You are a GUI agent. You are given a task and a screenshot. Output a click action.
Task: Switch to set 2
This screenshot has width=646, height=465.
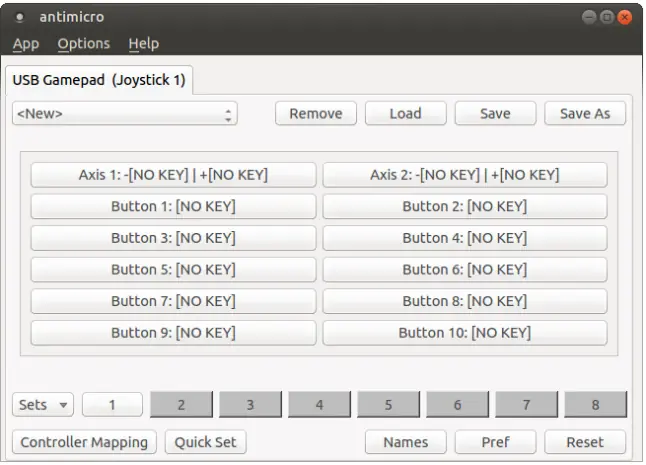[x=181, y=405]
